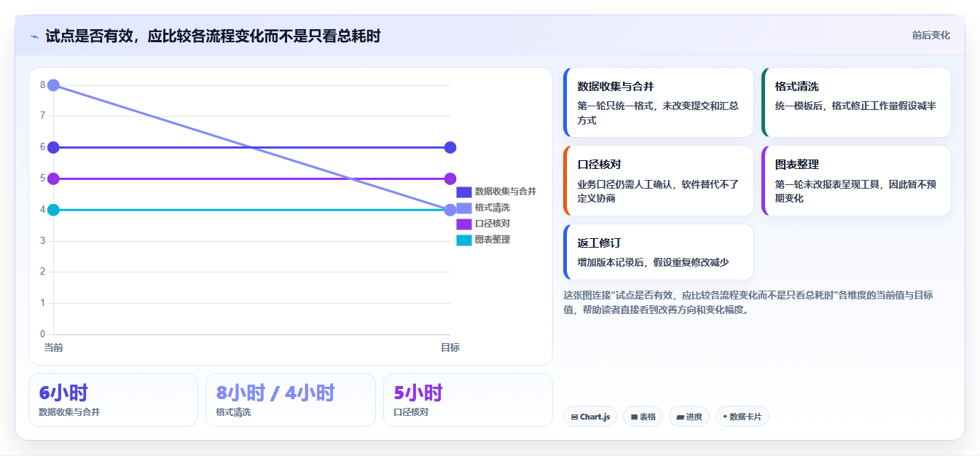The height and width of the screenshot is (456, 980).
Task: Click the 数据收集与合并 target point at 6
Action: click(450, 147)
